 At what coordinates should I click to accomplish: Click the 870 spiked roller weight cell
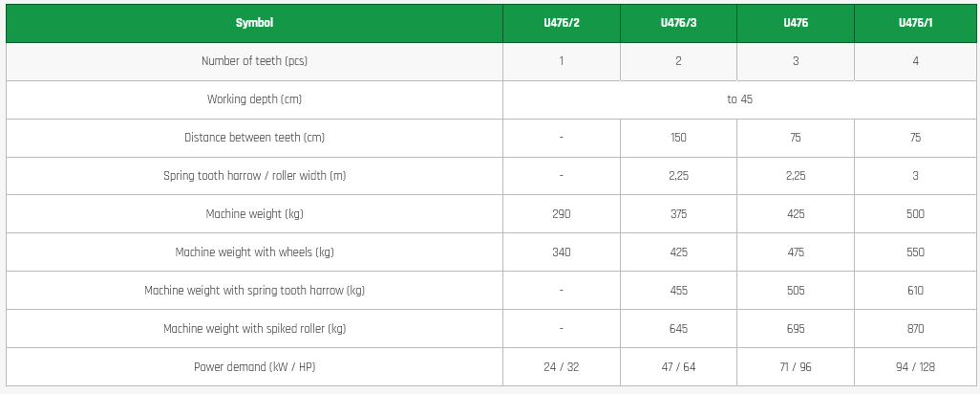(915, 329)
